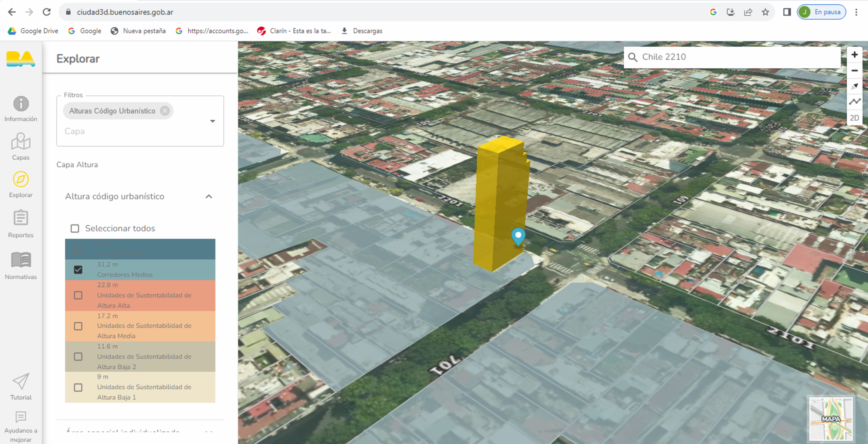868x444 pixels.
Task: Open the browser side panel icon
Action: [x=787, y=12]
